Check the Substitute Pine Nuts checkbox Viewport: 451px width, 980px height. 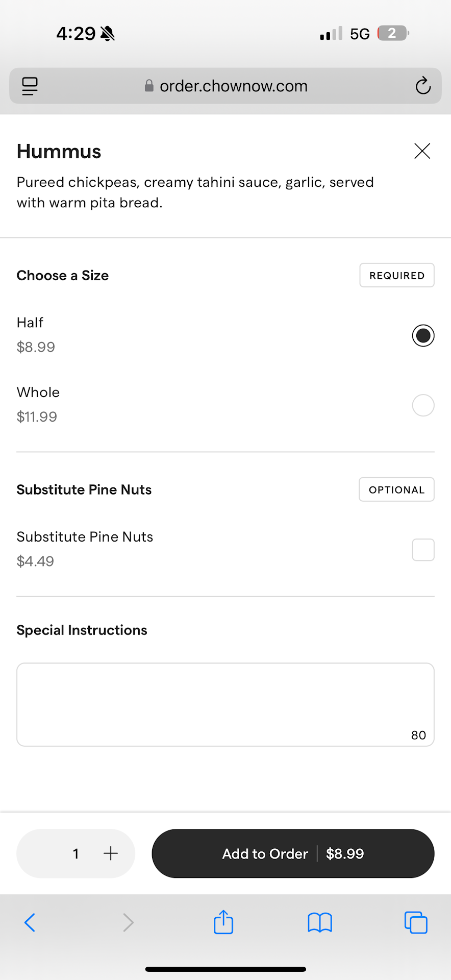click(x=423, y=550)
